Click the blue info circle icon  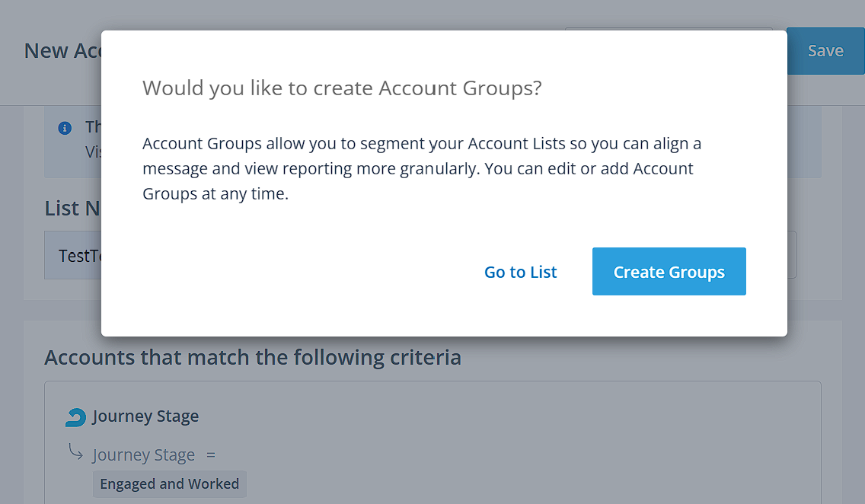65,127
